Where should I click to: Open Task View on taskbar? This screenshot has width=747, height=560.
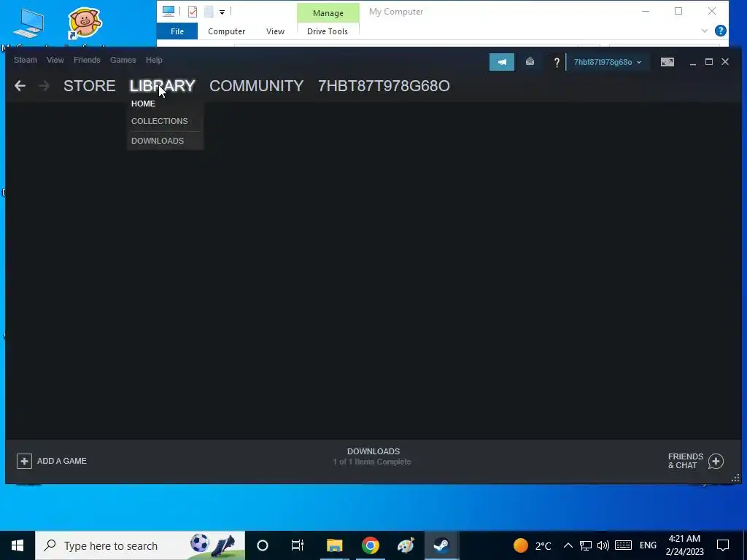point(298,545)
